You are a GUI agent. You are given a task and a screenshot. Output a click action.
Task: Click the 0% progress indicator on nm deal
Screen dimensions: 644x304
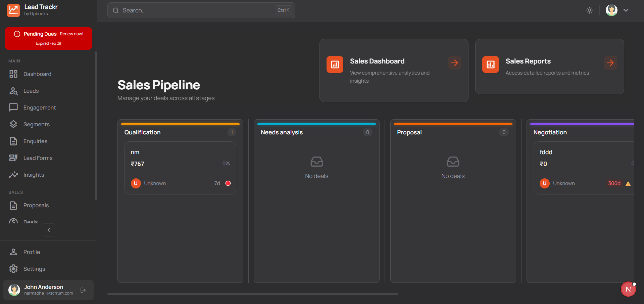tap(226, 164)
